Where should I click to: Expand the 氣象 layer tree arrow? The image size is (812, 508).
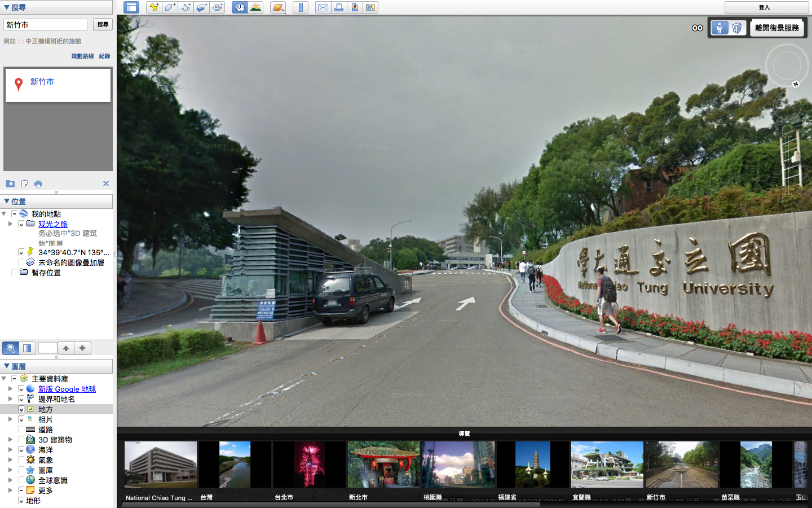[10, 460]
